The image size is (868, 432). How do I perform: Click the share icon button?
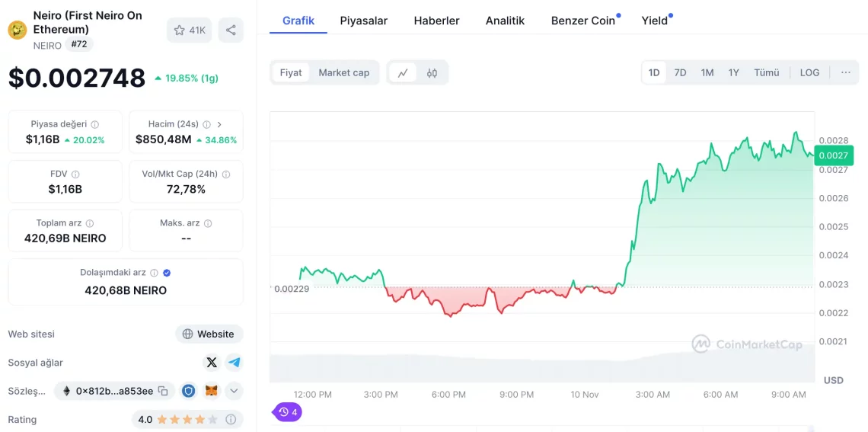(x=231, y=30)
